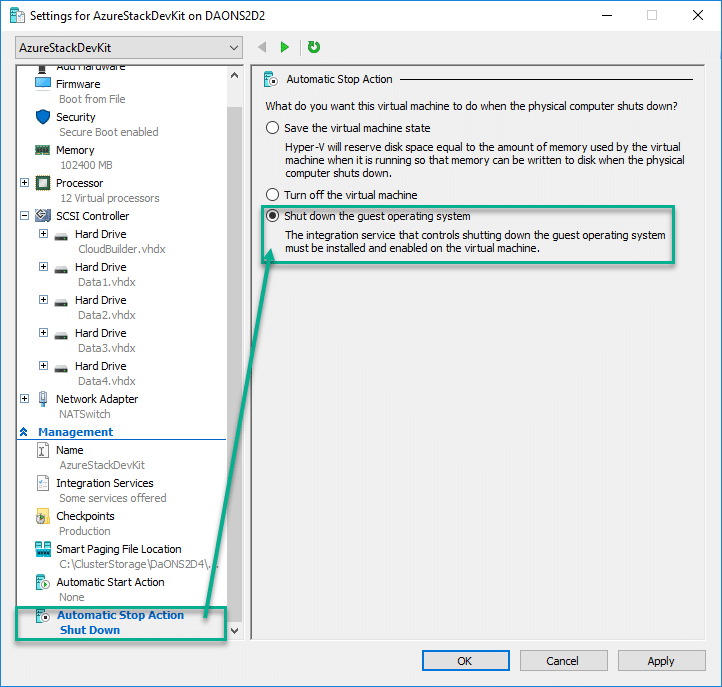
Task: Expand the Network Adapter node
Action: 24,399
